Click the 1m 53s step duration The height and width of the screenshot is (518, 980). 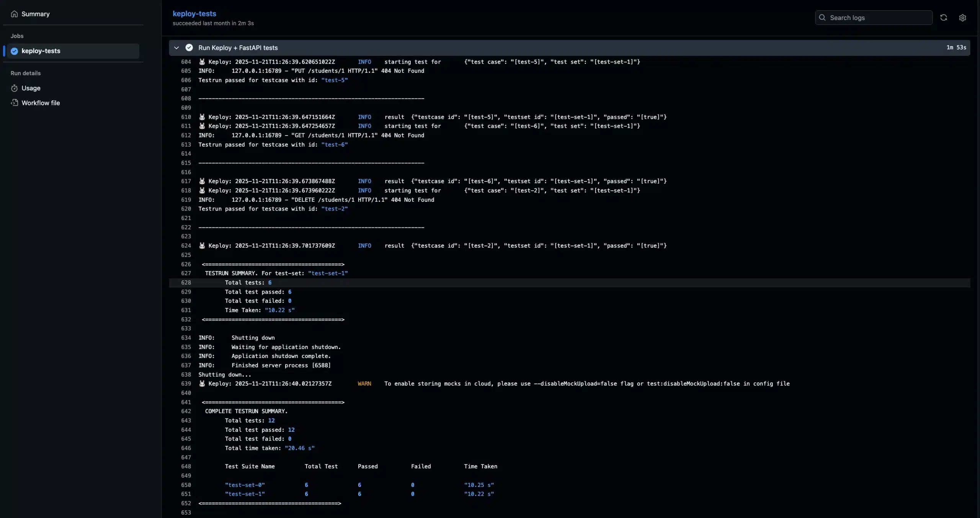(x=956, y=47)
